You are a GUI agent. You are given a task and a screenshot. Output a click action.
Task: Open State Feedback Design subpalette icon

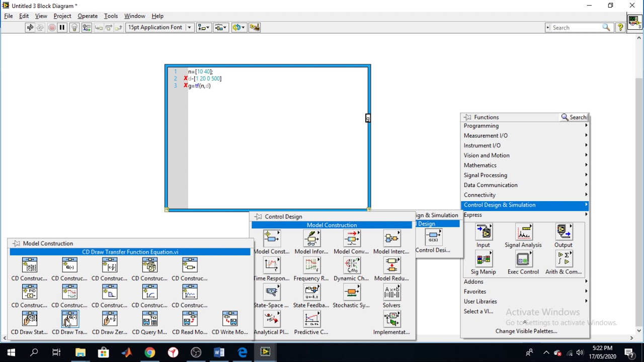(311, 292)
